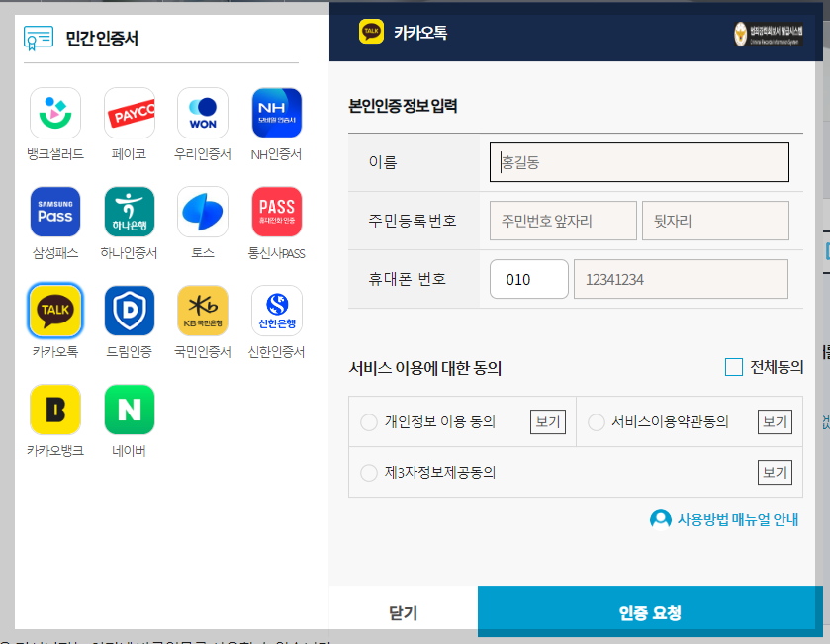Select 개인정보 이용 동의 radio button

[x=368, y=422]
